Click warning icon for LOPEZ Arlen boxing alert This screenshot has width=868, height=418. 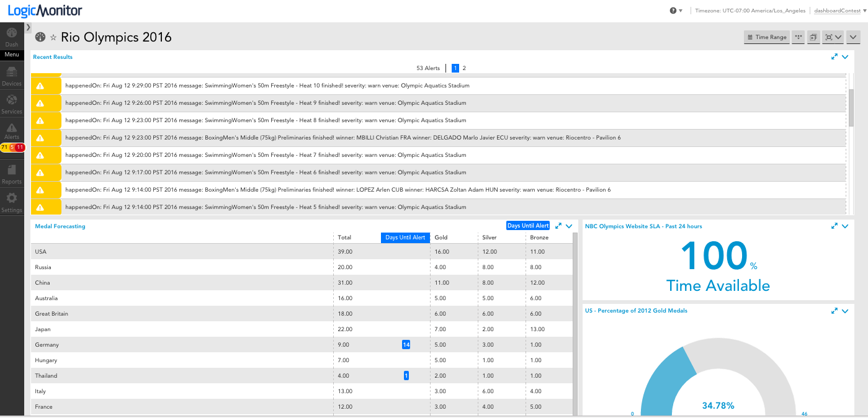(x=40, y=190)
